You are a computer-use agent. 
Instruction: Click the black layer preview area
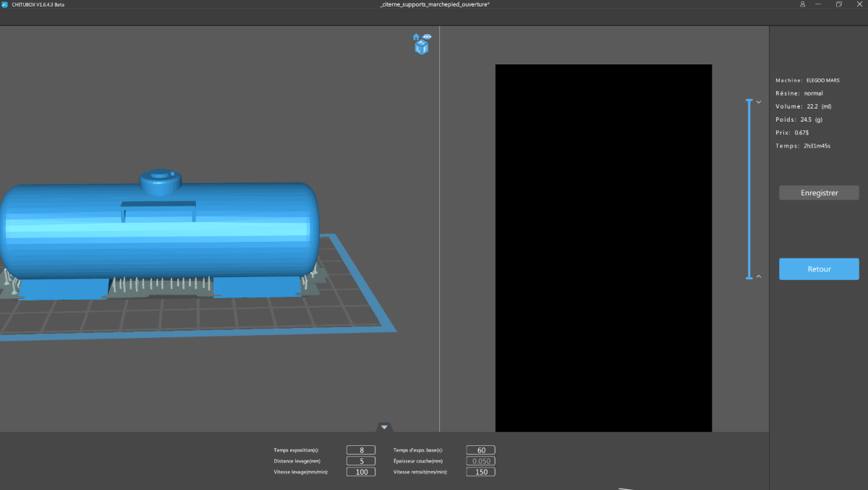pos(603,248)
